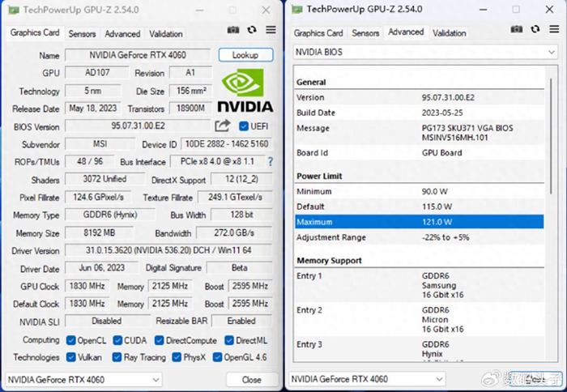
Task: Select Graphics Card tab in left window
Action: click(x=35, y=32)
